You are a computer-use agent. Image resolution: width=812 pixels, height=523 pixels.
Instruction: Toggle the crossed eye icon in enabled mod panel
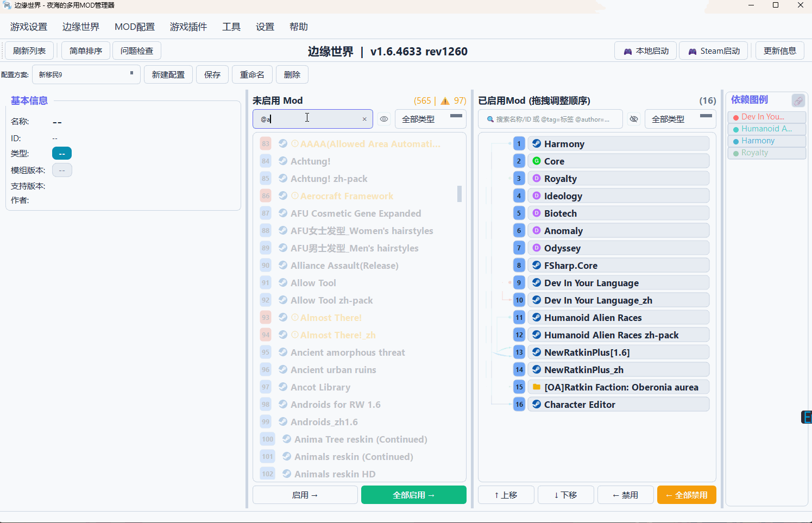tap(634, 118)
